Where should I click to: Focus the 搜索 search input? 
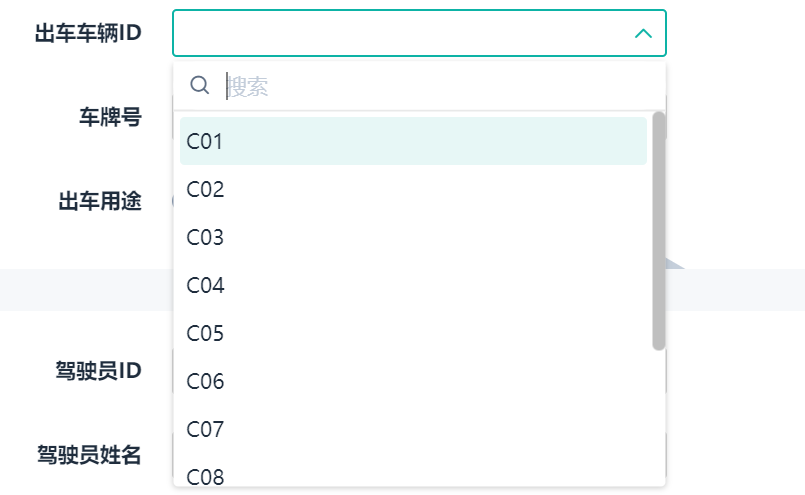click(x=430, y=86)
